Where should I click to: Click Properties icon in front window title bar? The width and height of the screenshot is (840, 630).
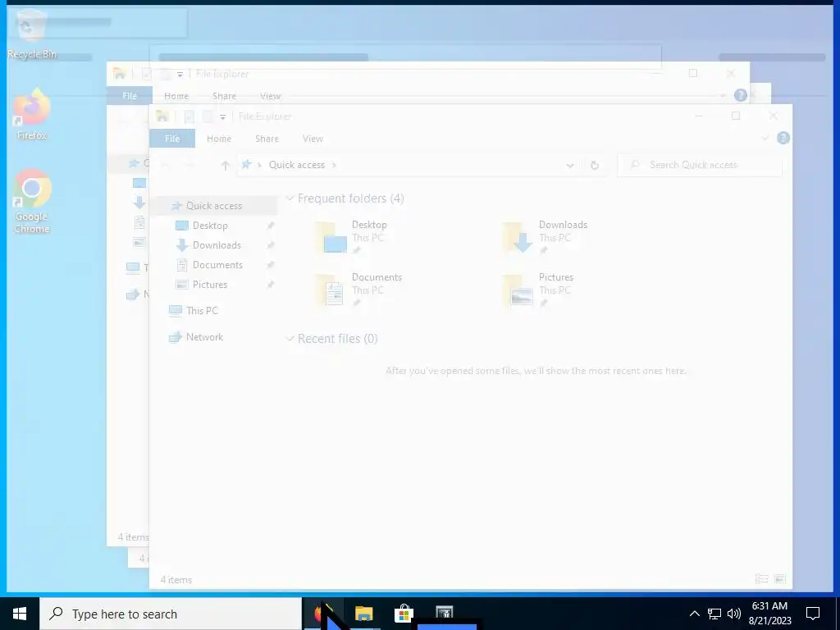click(x=189, y=116)
